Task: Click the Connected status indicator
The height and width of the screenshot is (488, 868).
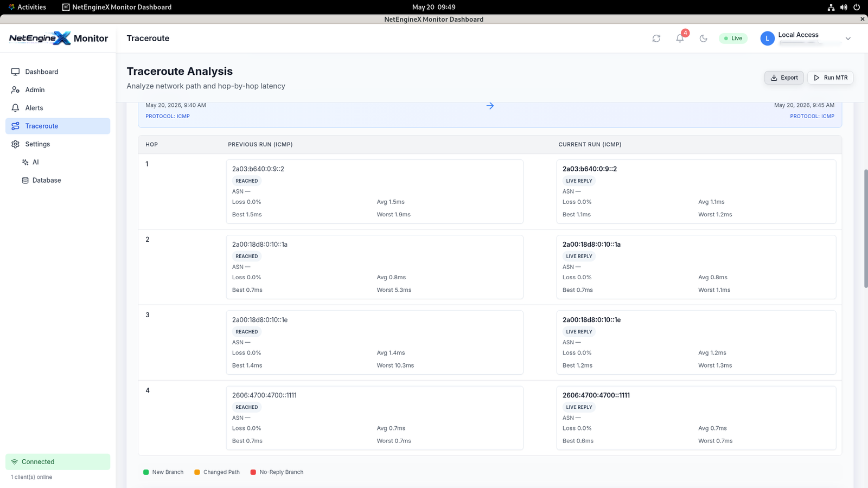Action: (58, 462)
